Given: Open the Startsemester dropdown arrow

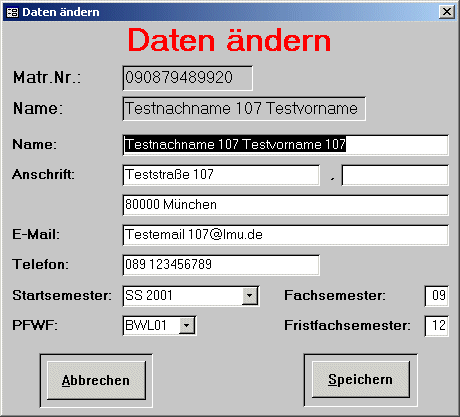Looking at the screenshot, I should point(250,296).
